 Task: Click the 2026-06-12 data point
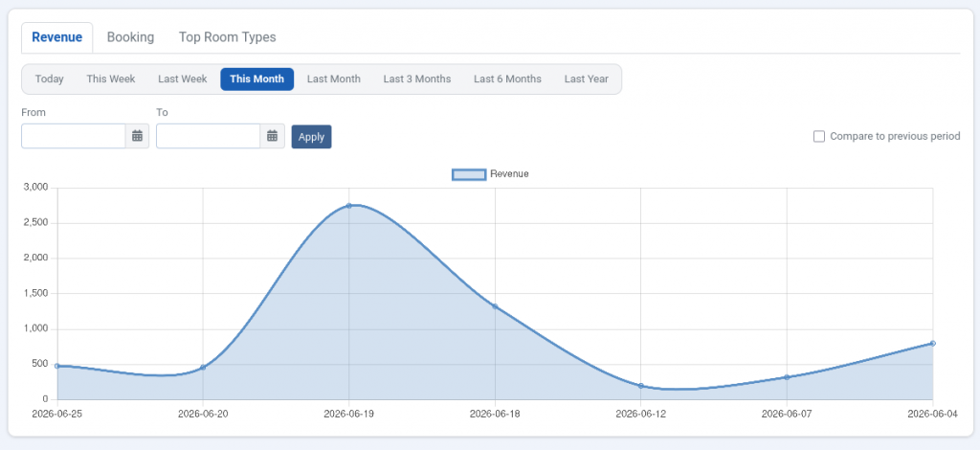tap(640, 386)
